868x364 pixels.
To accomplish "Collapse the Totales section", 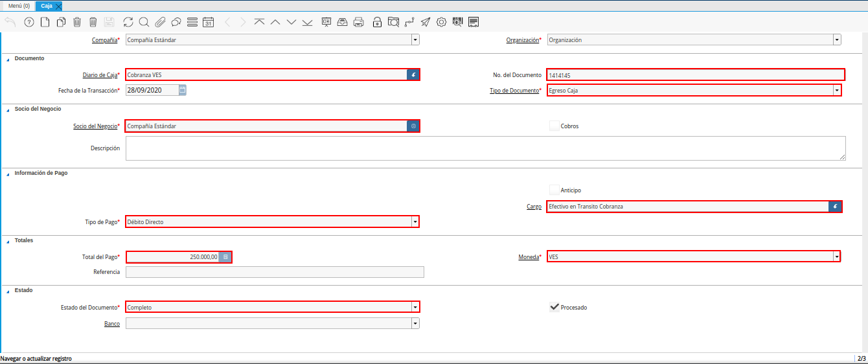I will pyautogui.click(x=8, y=241).
